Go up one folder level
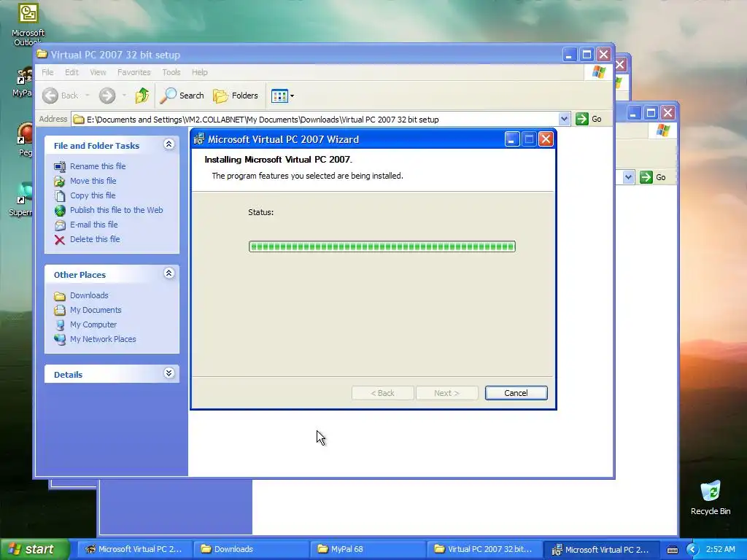The image size is (747, 560). pyautogui.click(x=142, y=96)
